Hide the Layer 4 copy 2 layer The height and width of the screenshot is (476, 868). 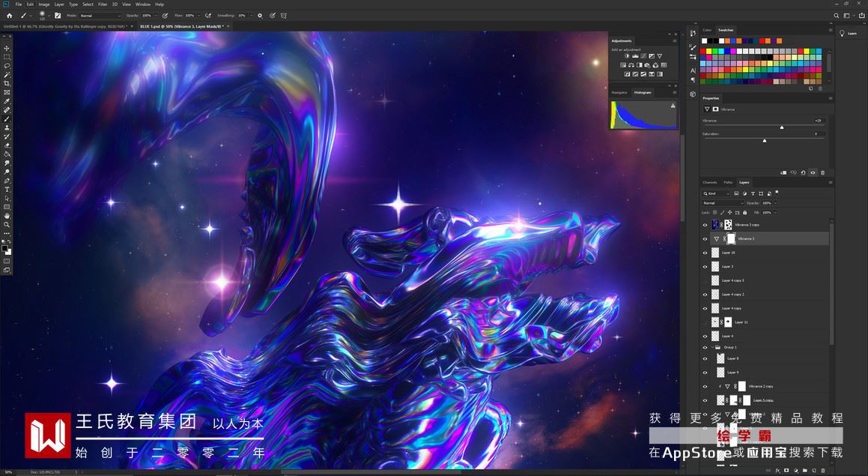tap(705, 295)
